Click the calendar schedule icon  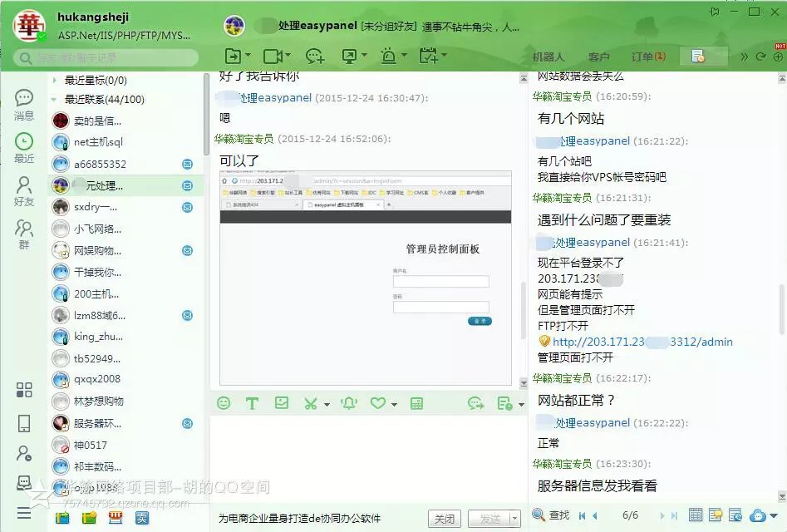pyautogui.click(x=428, y=56)
